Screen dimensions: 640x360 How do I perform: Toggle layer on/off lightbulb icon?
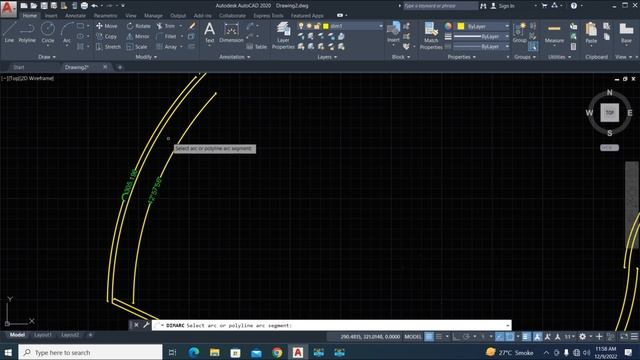point(301,26)
